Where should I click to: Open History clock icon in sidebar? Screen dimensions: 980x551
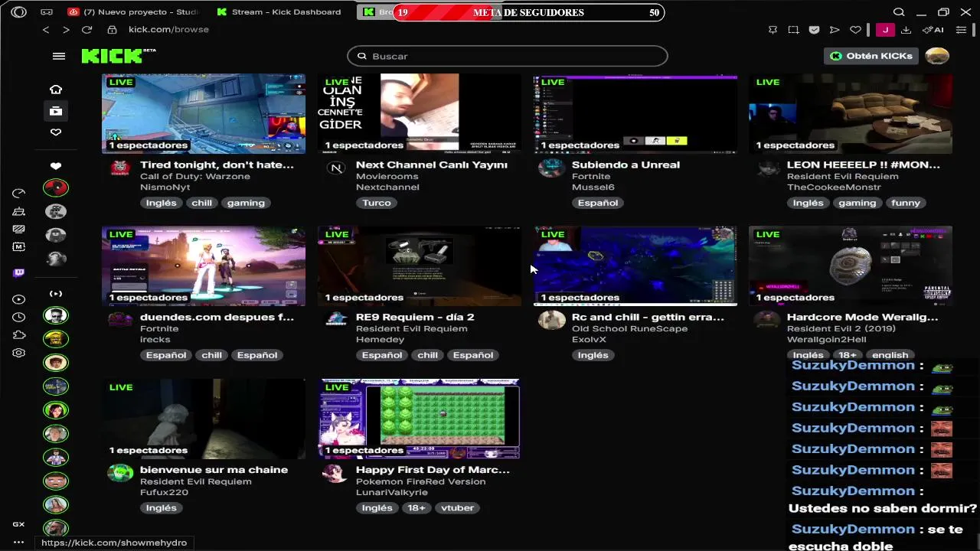point(19,317)
